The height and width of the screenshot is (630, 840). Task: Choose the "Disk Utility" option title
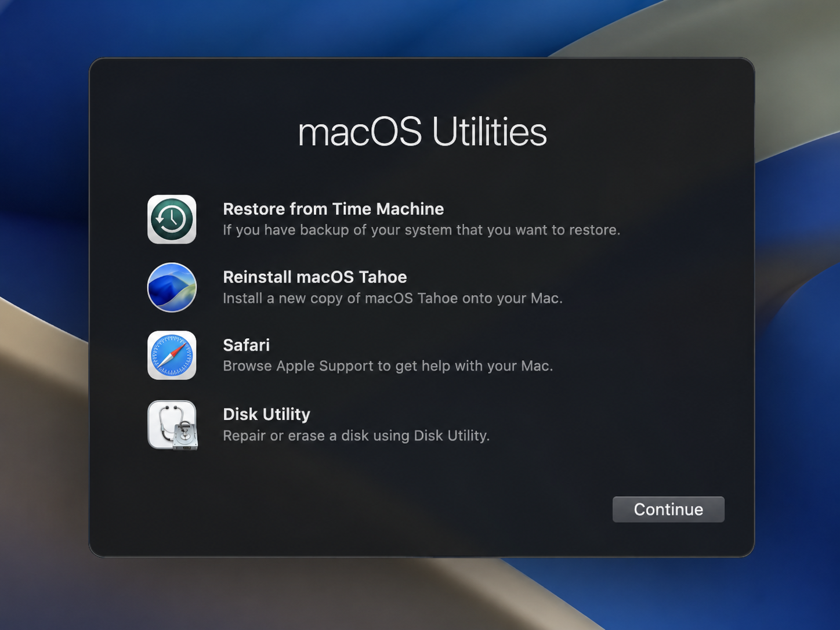(x=267, y=414)
